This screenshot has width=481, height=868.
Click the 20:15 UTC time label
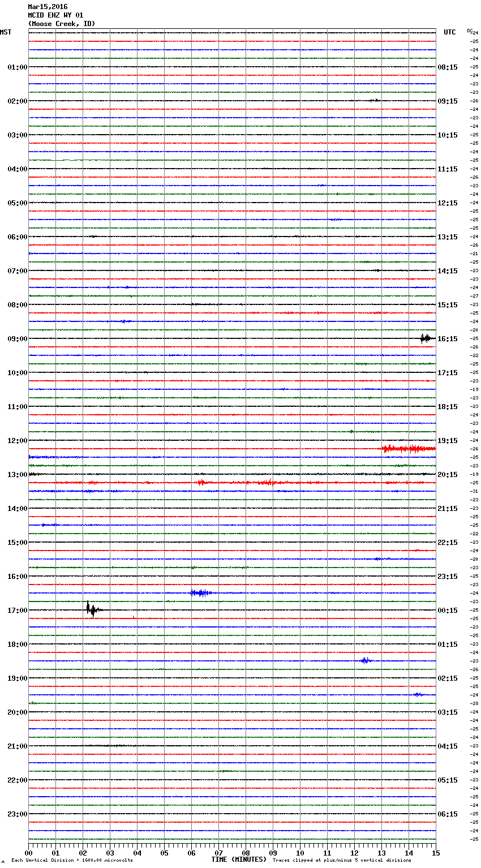tap(448, 475)
